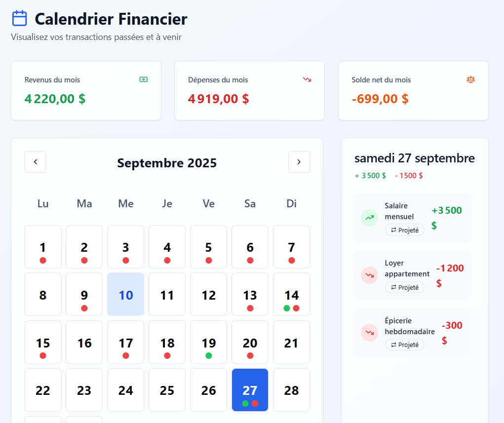
Task: Select day 14 in the calendar
Action: pyautogui.click(x=291, y=295)
